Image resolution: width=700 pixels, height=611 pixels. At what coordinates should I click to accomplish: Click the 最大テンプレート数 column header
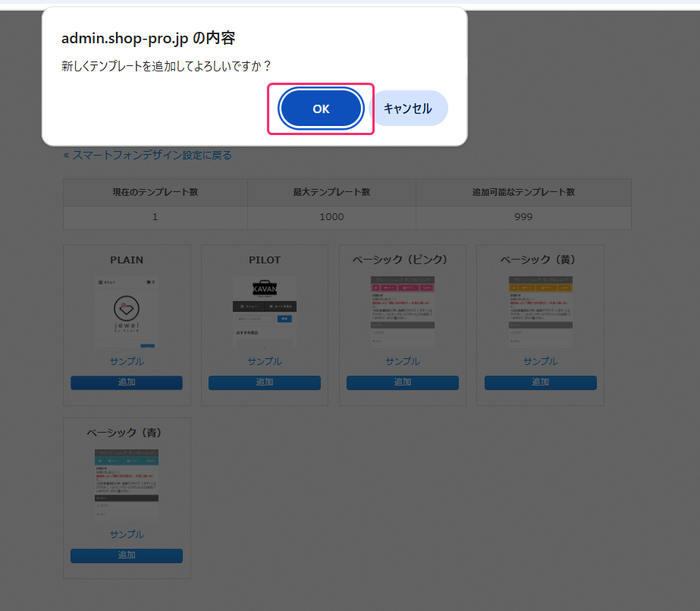tap(331, 192)
